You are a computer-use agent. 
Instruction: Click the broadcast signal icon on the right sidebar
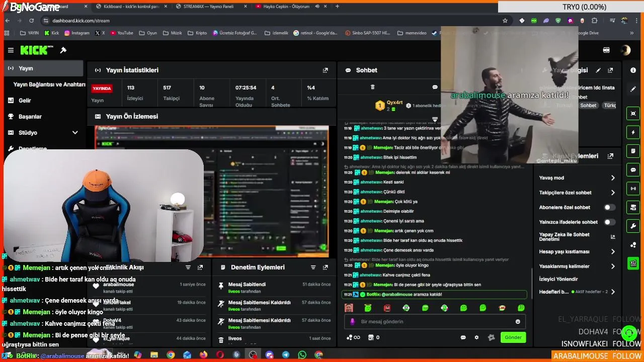click(633, 189)
